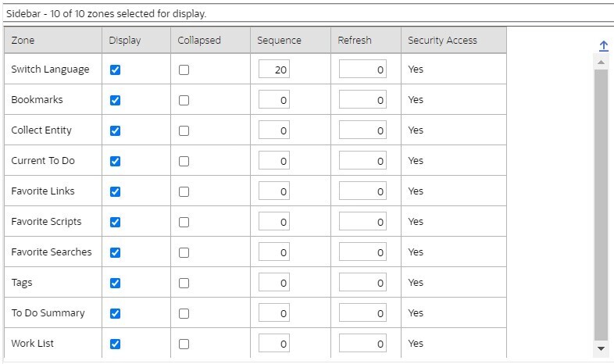The height and width of the screenshot is (364, 614).
Task: Uncheck Display for Switch Language zone
Action: pyautogui.click(x=116, y=70)
